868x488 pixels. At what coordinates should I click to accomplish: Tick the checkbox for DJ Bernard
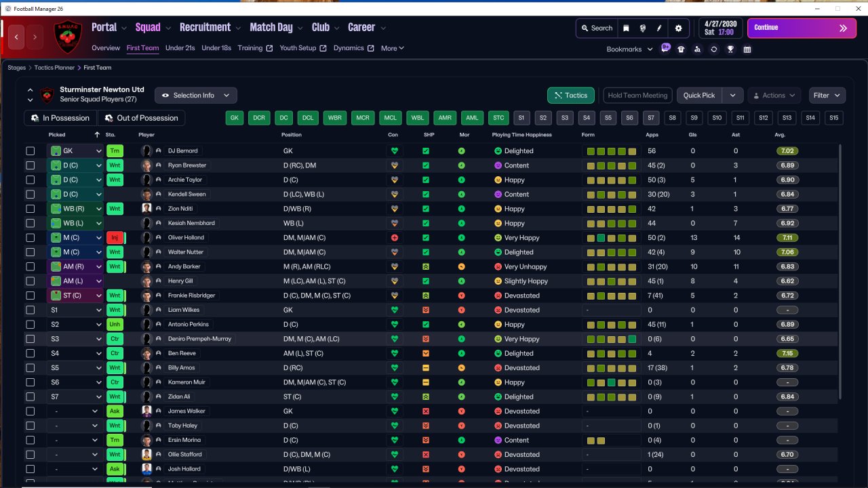pyautogui.click(x=30, y=151)
